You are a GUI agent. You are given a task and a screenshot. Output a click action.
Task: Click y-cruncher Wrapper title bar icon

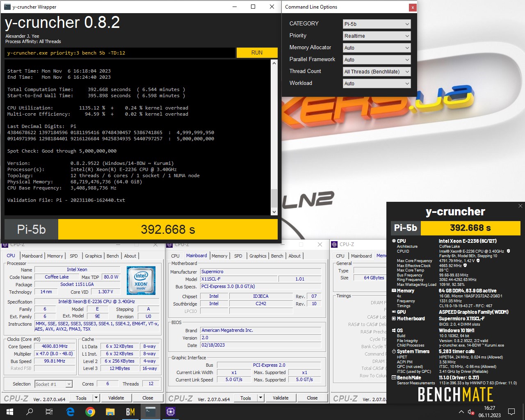click(x=7, y=7)
